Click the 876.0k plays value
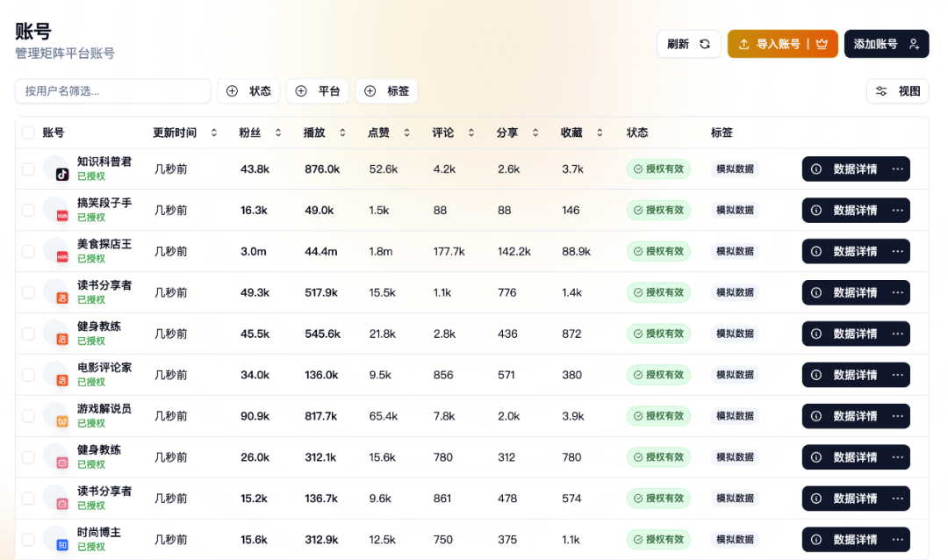This screenshot has height=560, width=948. click(322, 169)
